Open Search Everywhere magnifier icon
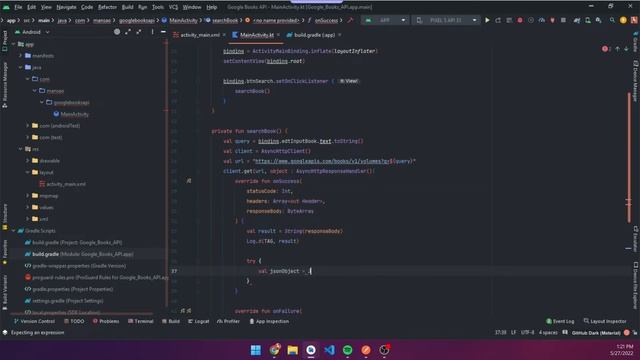 (612, 20)
